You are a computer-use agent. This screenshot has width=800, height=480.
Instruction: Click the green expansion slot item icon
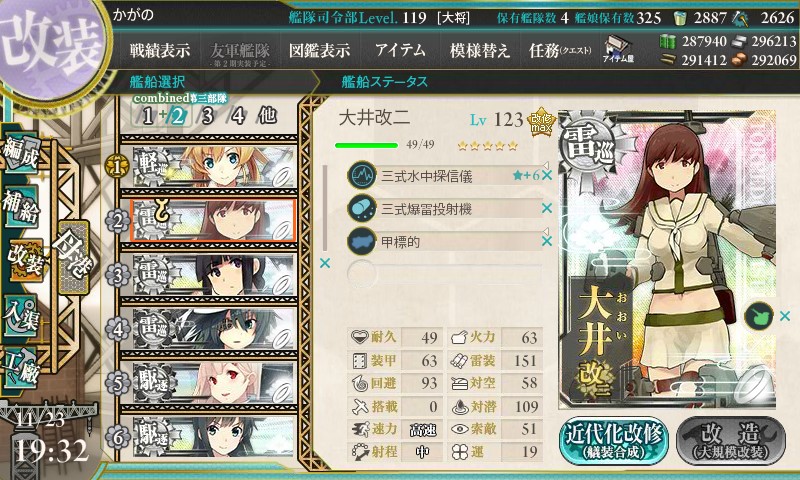[x=759, y=316]
